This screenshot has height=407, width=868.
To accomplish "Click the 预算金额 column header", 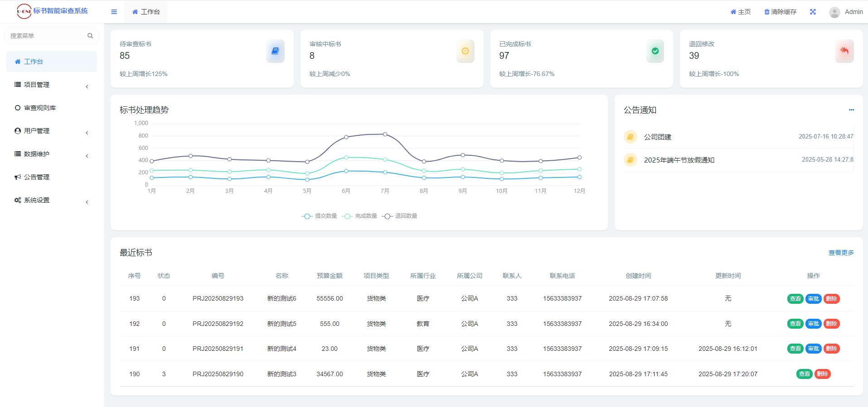I will 330,276.
